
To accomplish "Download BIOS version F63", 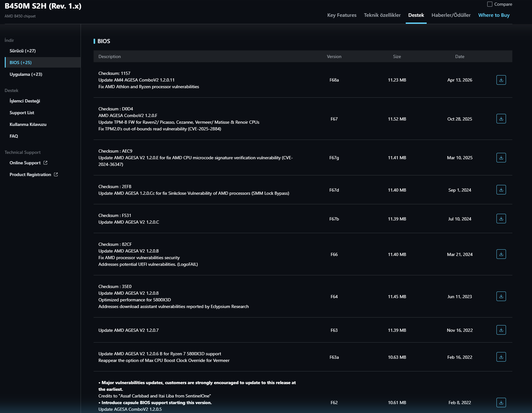I will point(501,330).
